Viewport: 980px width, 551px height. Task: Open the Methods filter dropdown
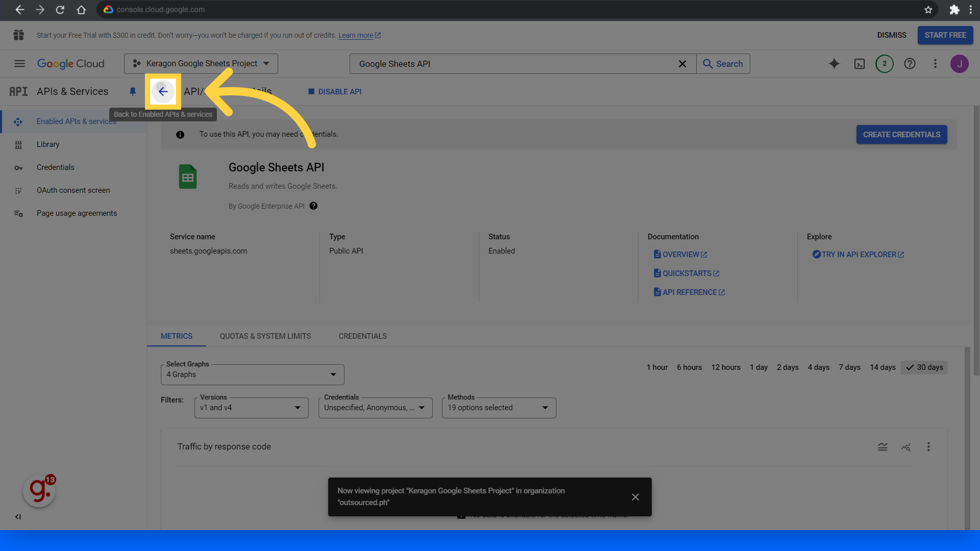pos(499,408)
